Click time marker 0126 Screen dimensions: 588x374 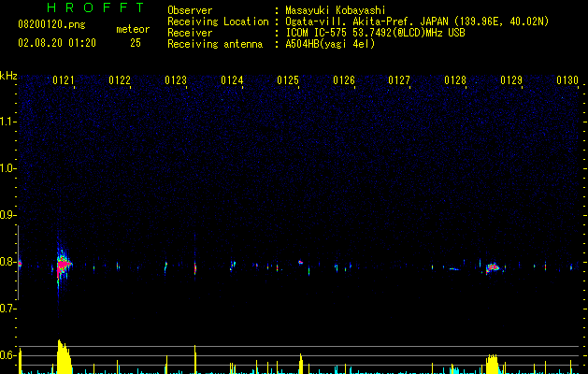pyautogui.click(x=344, y=80)
